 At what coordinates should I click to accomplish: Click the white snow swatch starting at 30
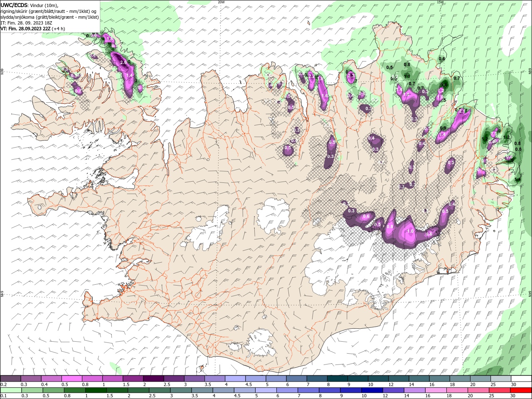[x=521, y=379]
